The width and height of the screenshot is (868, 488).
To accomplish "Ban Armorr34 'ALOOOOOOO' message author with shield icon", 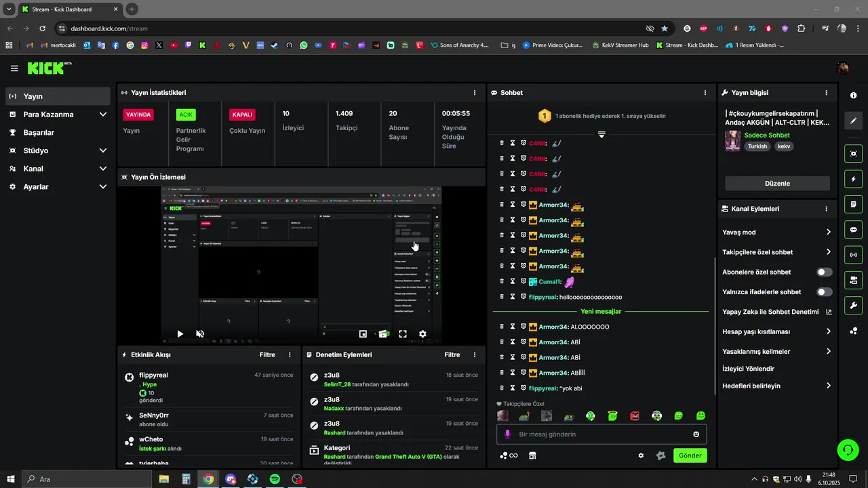I will (x=524, y=327).
